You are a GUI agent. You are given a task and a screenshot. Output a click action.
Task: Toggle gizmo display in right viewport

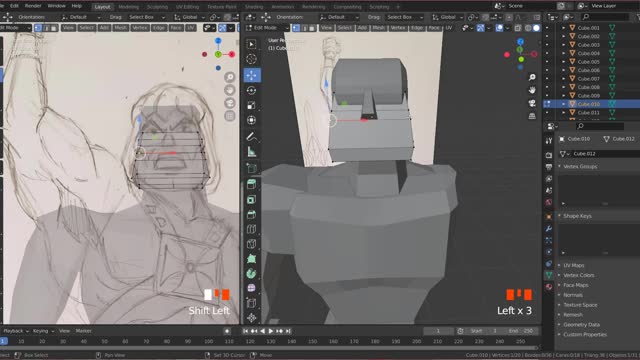tap(481, 28)
